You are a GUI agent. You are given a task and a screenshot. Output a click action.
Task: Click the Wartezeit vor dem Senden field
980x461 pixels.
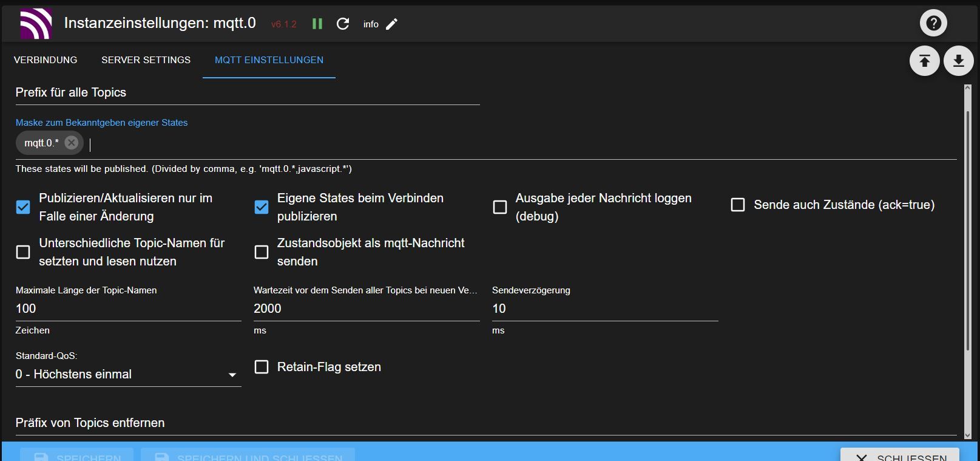[367, 309]
